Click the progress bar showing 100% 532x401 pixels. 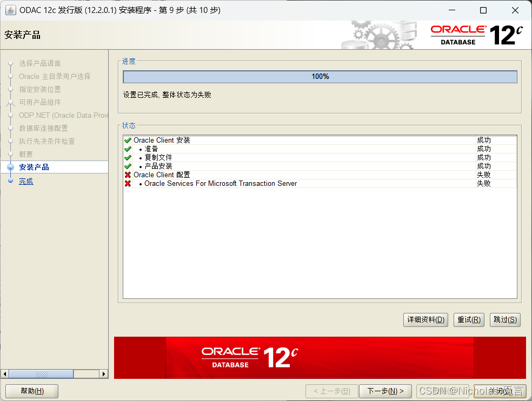pos(320,76)
